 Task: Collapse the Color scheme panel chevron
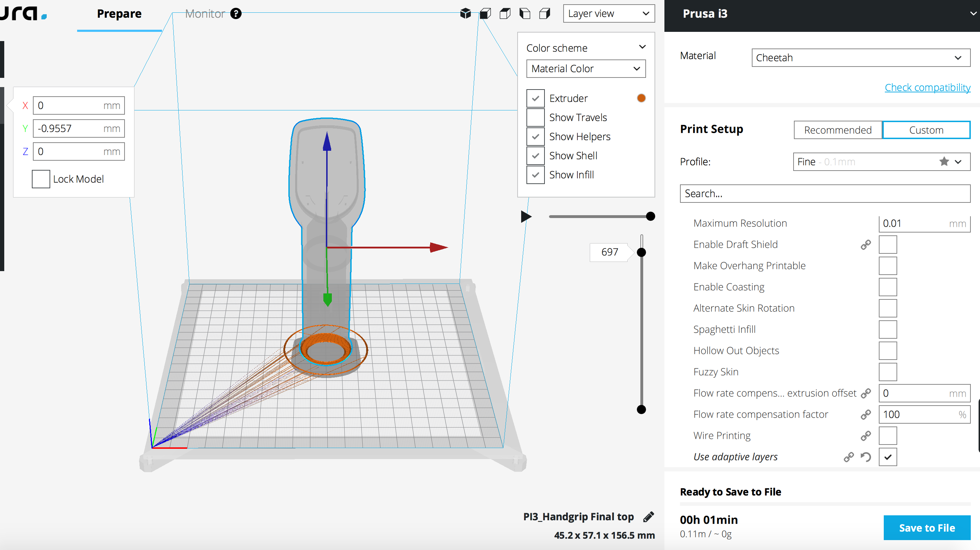[642, 47]
